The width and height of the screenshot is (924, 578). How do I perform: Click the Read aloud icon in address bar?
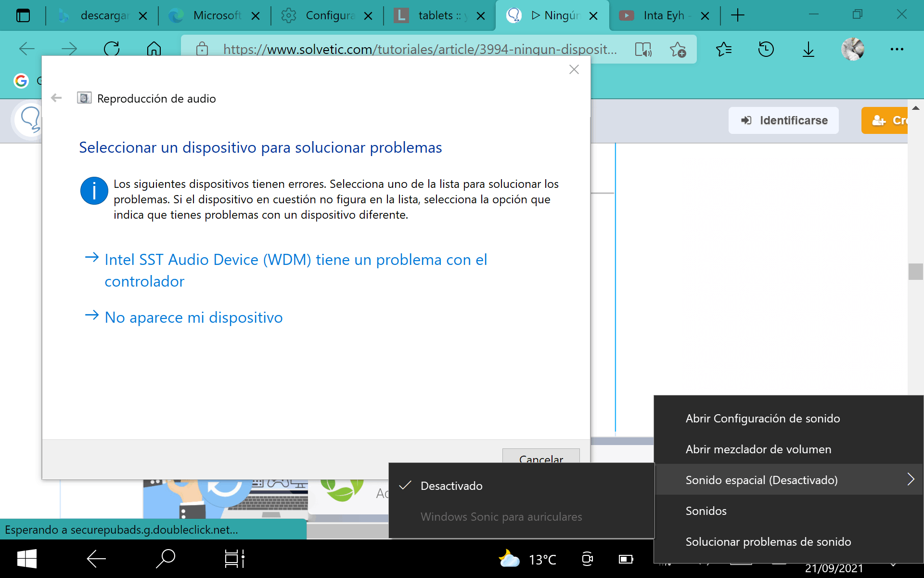pos(643,49)
